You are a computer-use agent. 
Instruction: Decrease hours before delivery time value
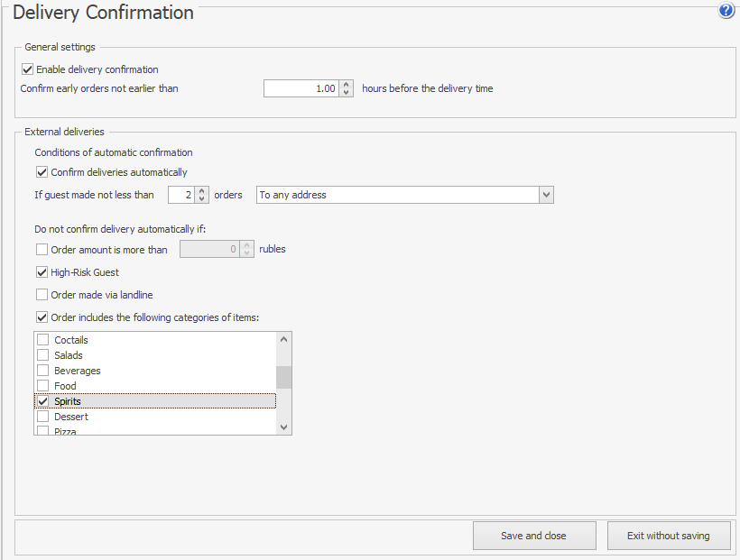click(347, 93)
